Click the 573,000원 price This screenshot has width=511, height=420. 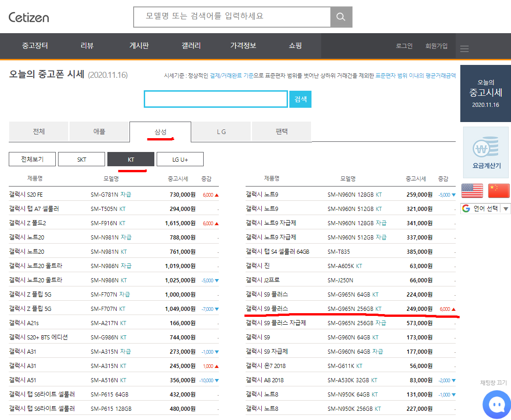419,323
